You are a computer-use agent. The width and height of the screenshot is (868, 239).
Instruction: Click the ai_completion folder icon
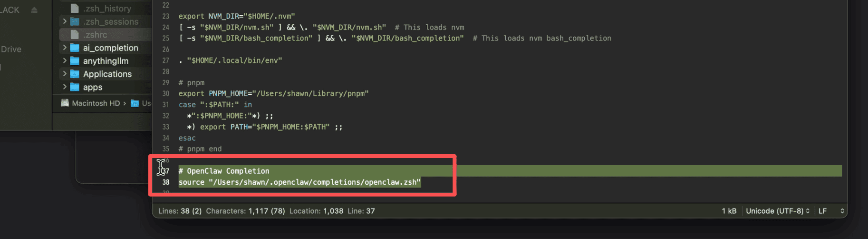[x=75, y=48]
